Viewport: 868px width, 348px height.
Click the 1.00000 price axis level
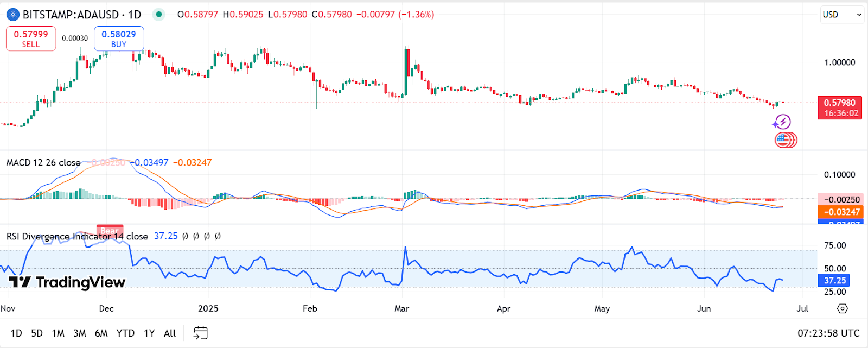click(840, 62)
